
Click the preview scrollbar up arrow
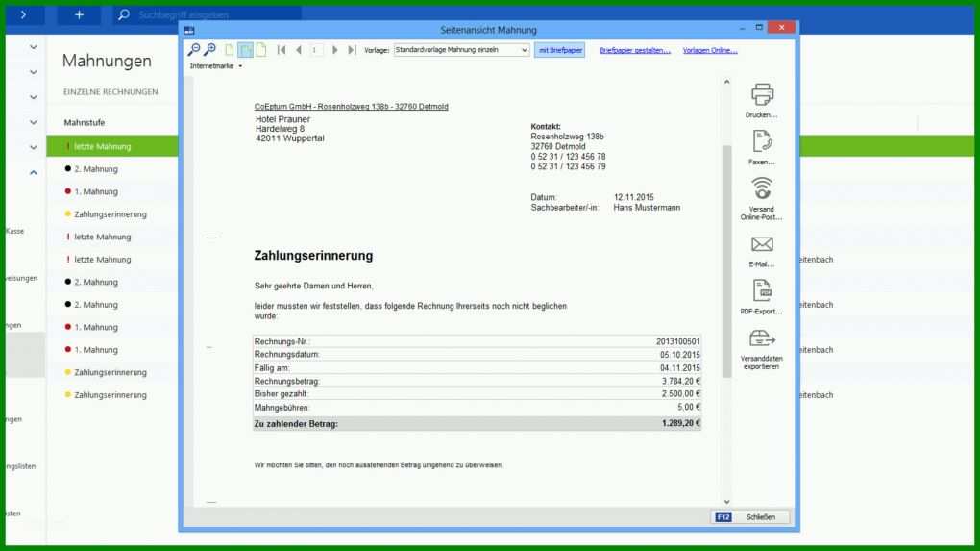(x=727, y=82)
